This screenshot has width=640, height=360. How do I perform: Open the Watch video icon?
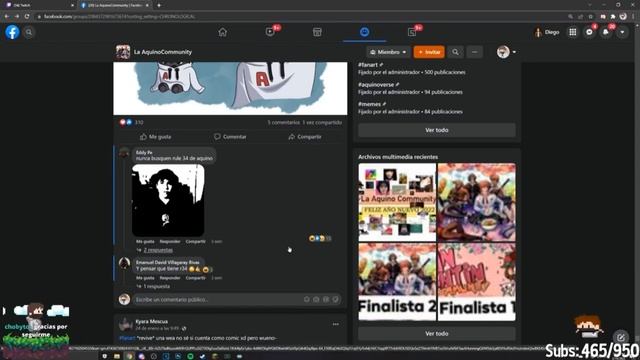coord(270,32)
